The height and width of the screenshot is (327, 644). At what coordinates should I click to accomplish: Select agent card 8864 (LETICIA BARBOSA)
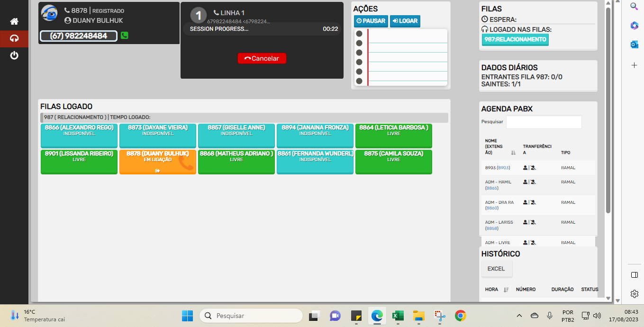click(394, 136)
